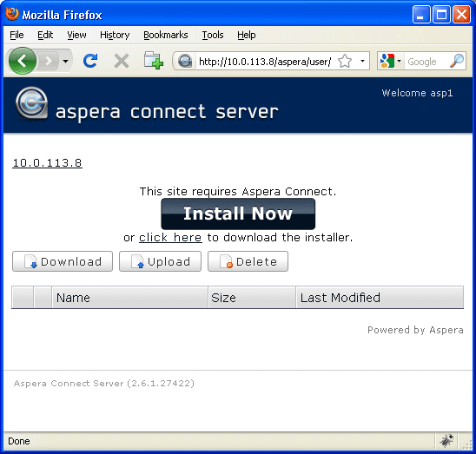This screenshot has height=454, width=476.
Task: Maximize the Mozilla Firefox window
Action: (441, 14)
